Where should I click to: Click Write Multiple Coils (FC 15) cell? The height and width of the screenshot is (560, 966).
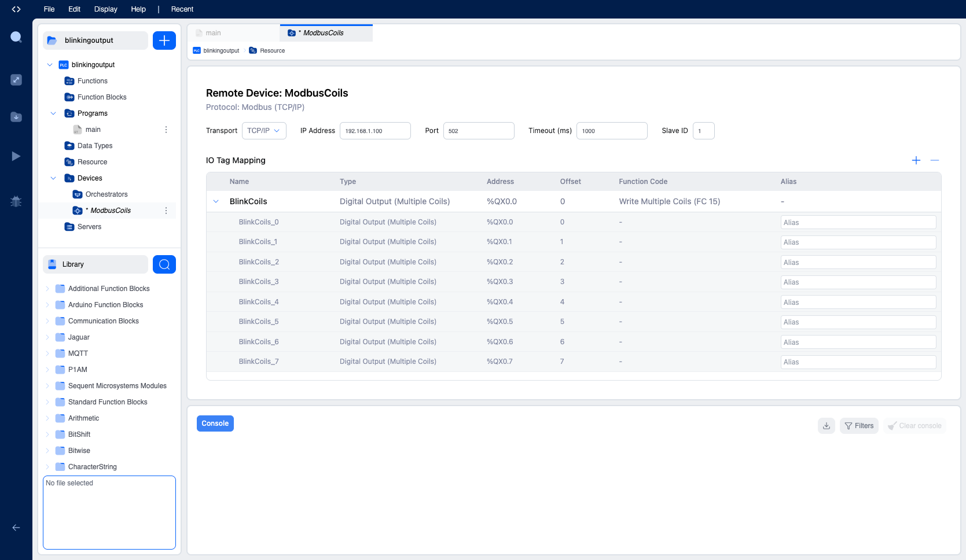click(x=670, y=201)
